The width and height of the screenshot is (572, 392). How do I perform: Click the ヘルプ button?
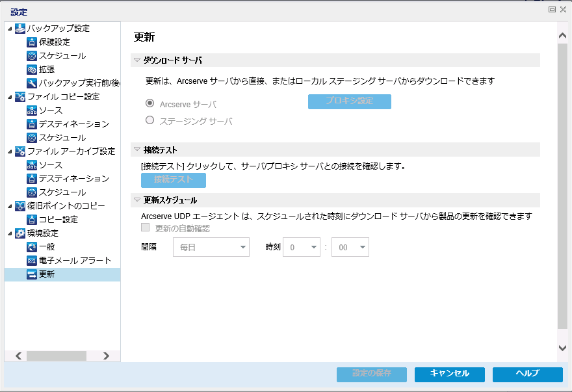coord(527,374)
